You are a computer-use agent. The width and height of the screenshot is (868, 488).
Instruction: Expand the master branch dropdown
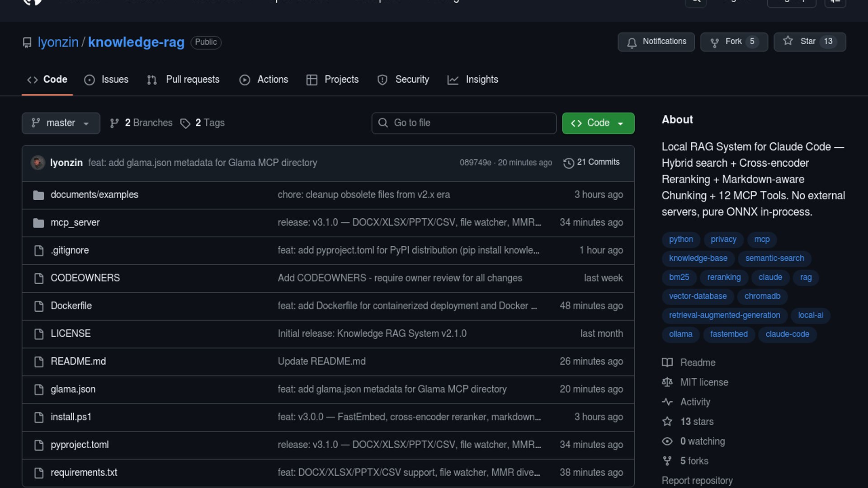coord(61,123)
